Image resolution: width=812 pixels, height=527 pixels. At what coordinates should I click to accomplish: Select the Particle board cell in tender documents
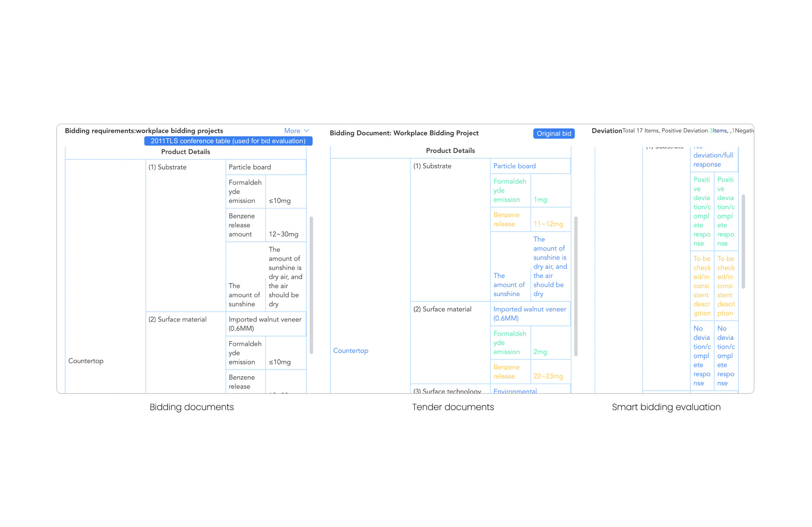point(514,166)
